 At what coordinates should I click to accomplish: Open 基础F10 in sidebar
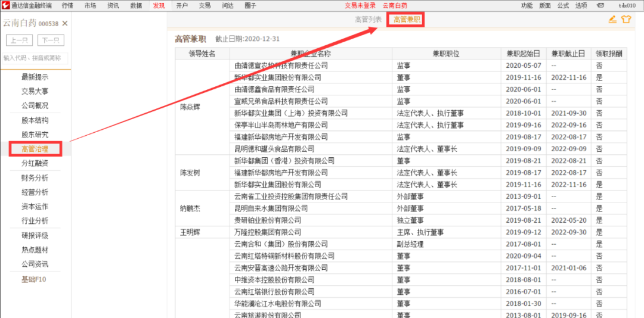pyautogui.click(x=34, y=279)
